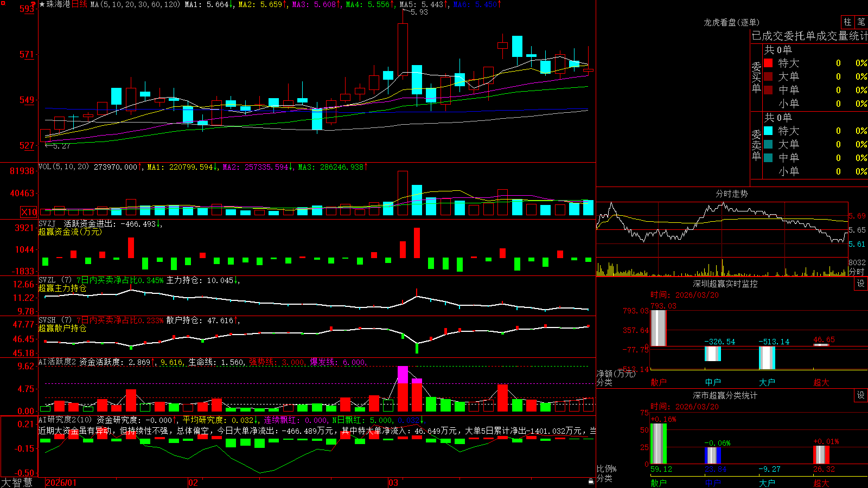The image size is (868, 488).
Task: Click the SVZL (7) indicator label
Action: click(55, 280)
